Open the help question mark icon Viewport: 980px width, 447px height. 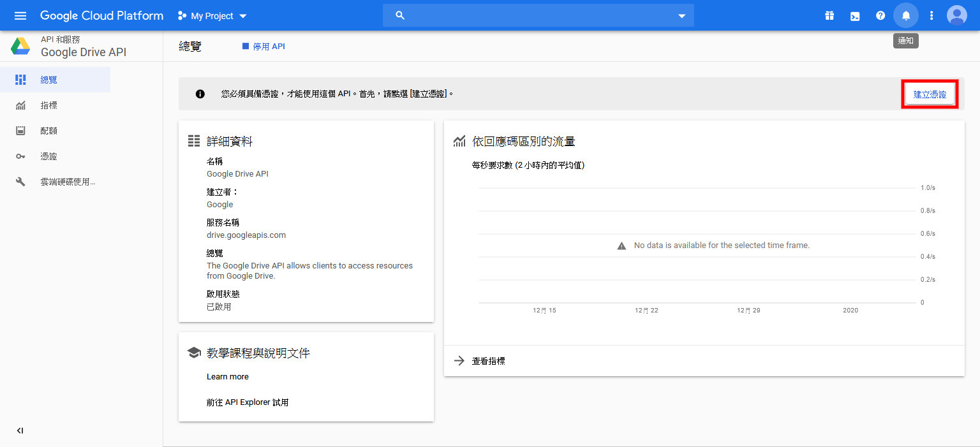pos(880,15)
